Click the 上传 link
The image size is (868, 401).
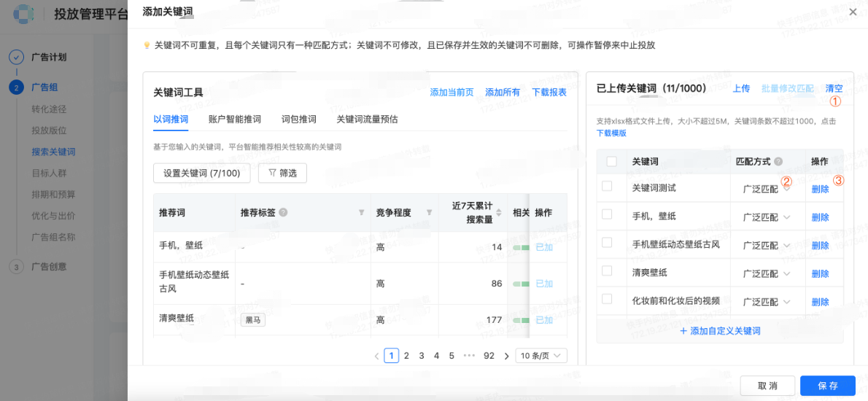coord(741,88)
